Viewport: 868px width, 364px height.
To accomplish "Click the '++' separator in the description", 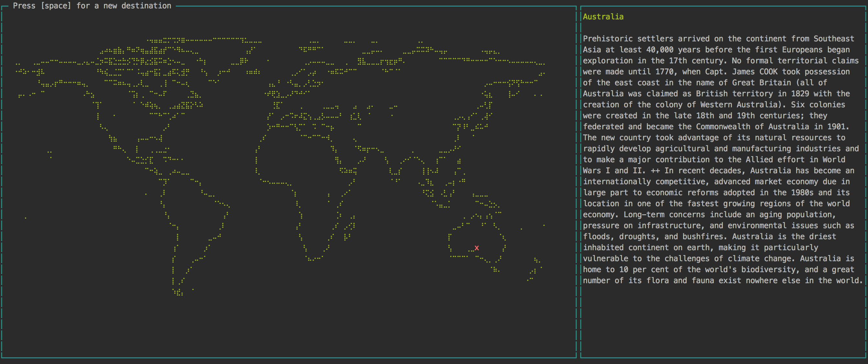I will [655, 171].
